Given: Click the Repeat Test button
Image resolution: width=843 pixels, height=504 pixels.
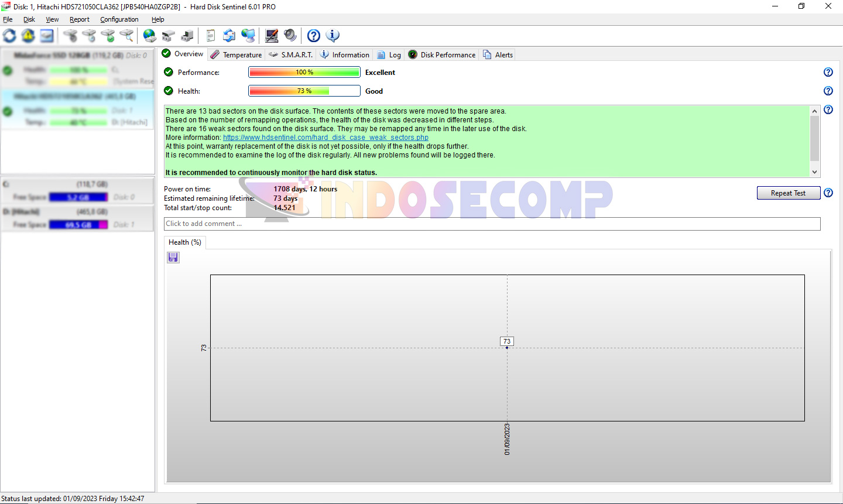Looking at the screenshot, I should pos(788,193).
